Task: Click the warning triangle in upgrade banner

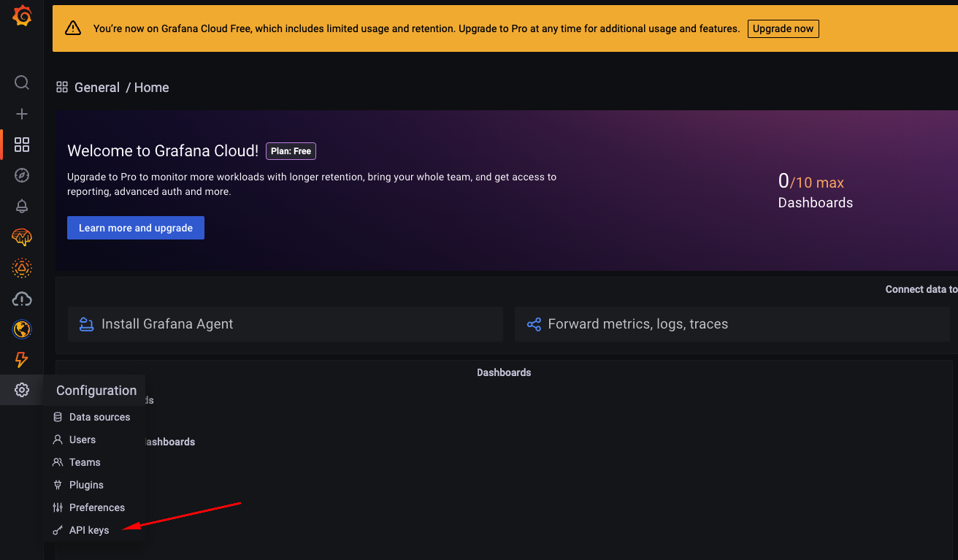Action: click(x=73, y=28)
